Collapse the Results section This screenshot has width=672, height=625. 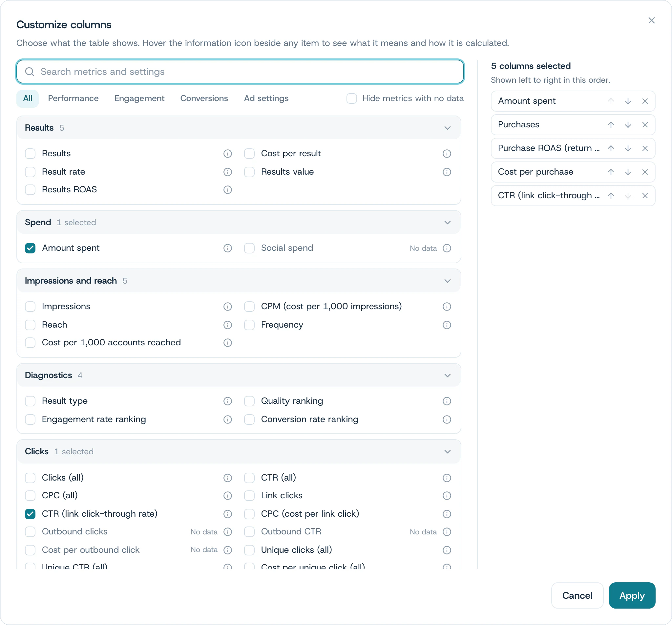[447, 128]
